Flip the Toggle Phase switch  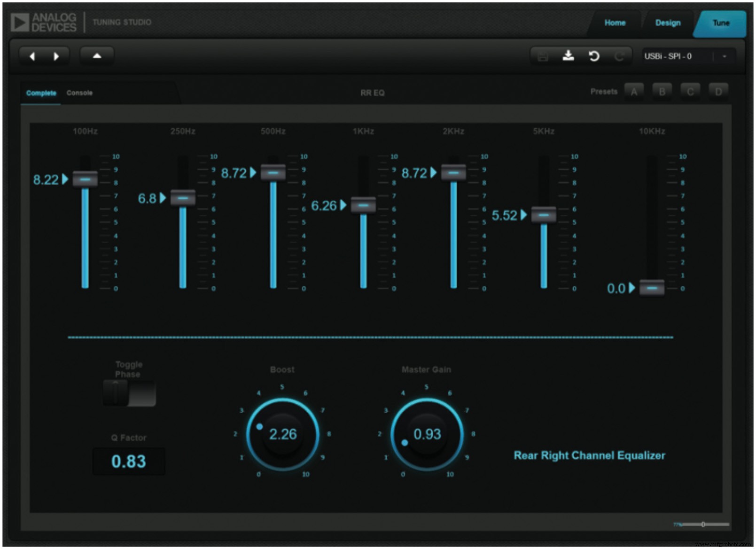[128, 393]
